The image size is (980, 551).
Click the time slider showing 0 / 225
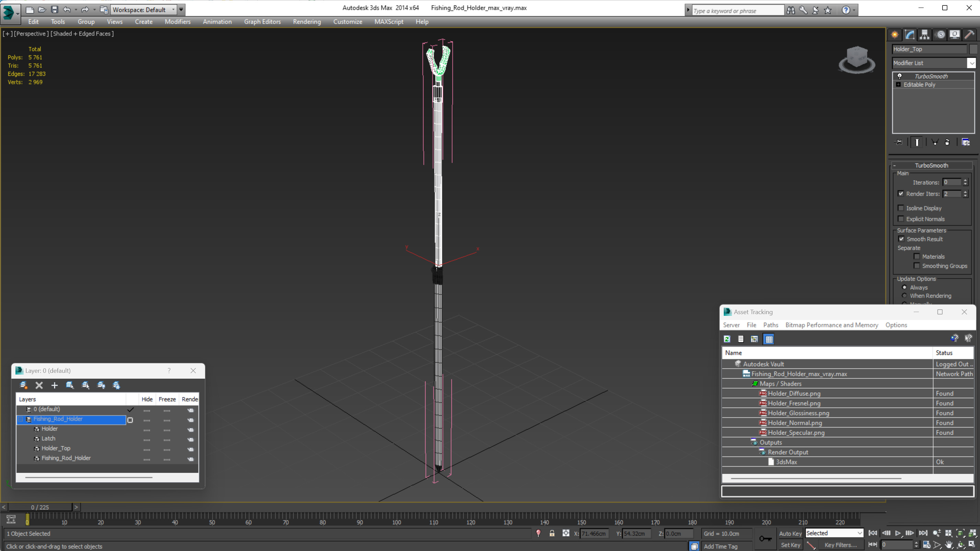[40, 507]
